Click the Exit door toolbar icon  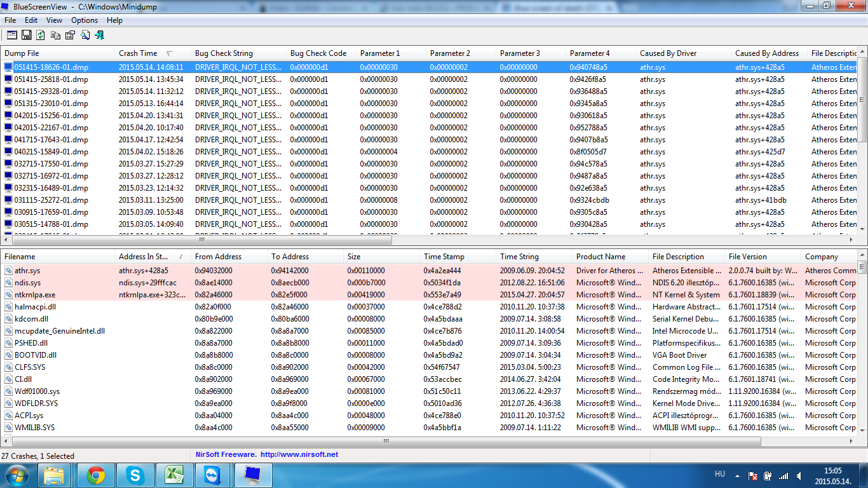(x=99, y=36)
